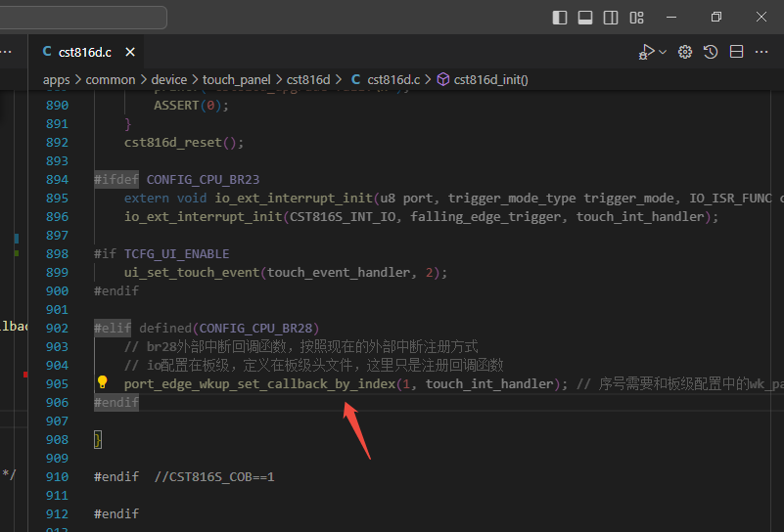Click the 'touch_panel' breadcrumb
Image resolution: width=784 pixels, height=532 pixels.
(237, 80)
